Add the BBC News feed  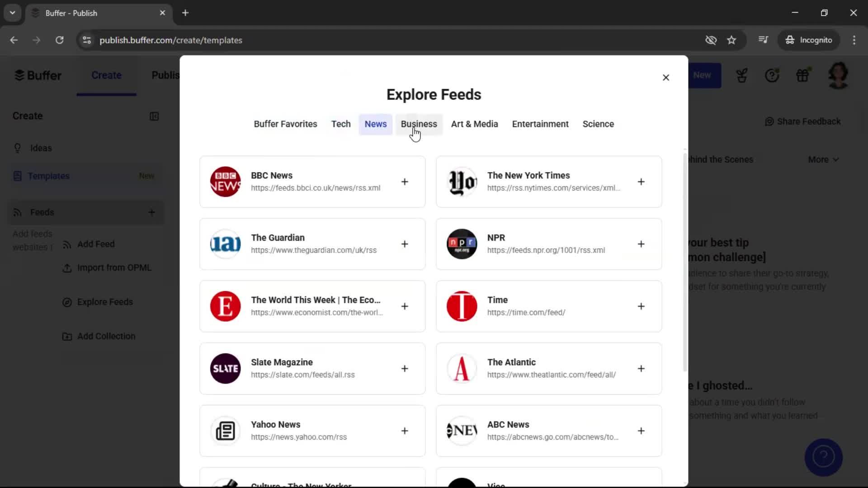coord(405,182)
